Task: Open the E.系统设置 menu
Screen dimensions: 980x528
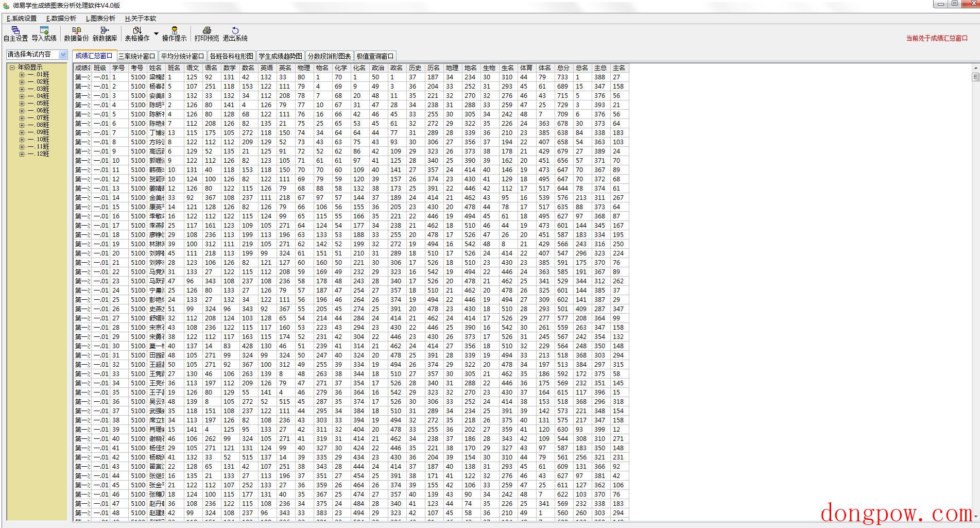Action: tap(22, 19)
